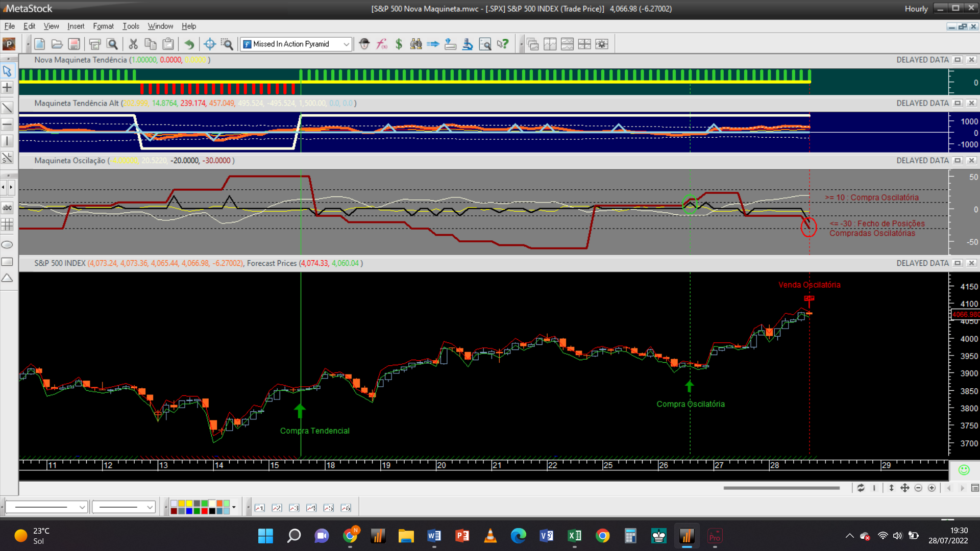Image resolution: width=980 pixels, height=551 pixels.
Task: Maximize the S&P 500 INDEX price pane
Action: click(x=958, y=263)
